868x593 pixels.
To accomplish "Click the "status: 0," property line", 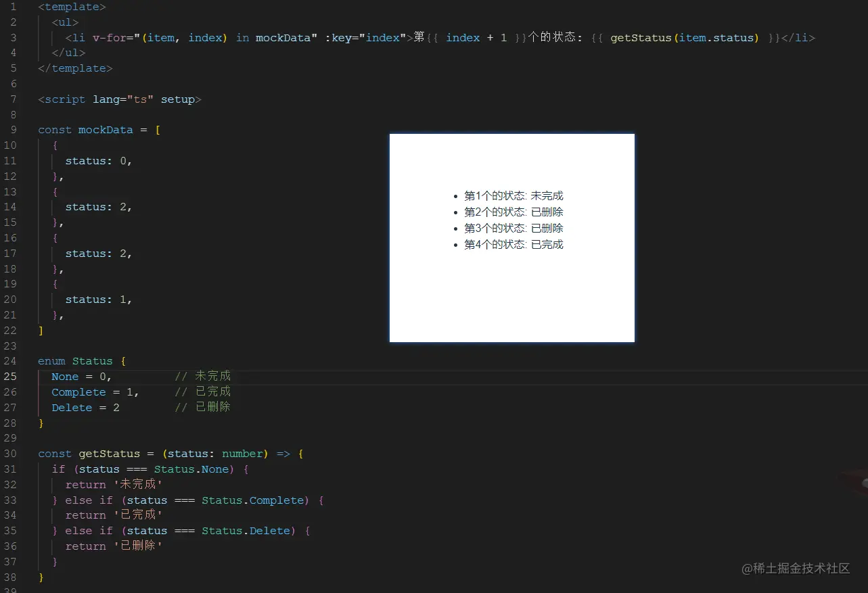I will point(99,161).
